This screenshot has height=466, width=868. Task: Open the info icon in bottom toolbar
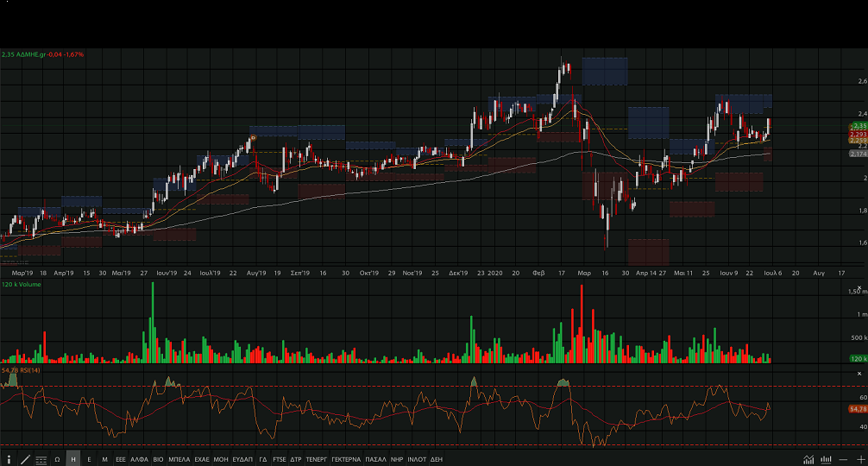click(9, 460)
